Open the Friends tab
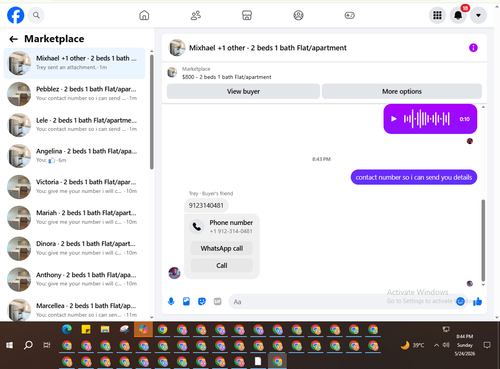 point(196,15)
